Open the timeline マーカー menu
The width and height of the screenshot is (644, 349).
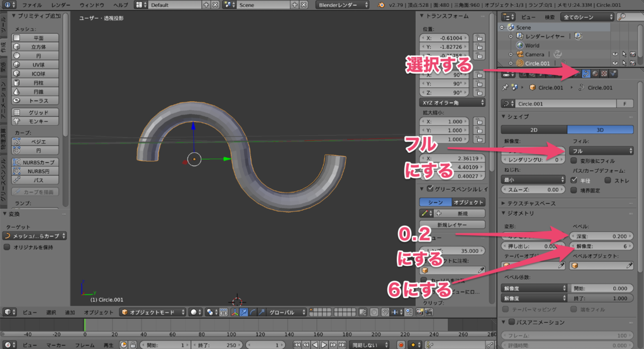click(56, 345)
